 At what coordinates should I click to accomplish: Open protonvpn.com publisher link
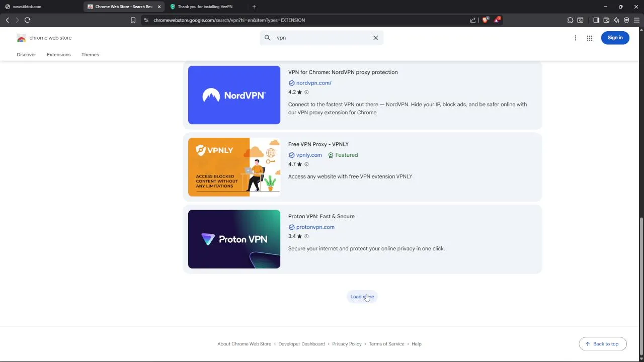click(315, 227)
